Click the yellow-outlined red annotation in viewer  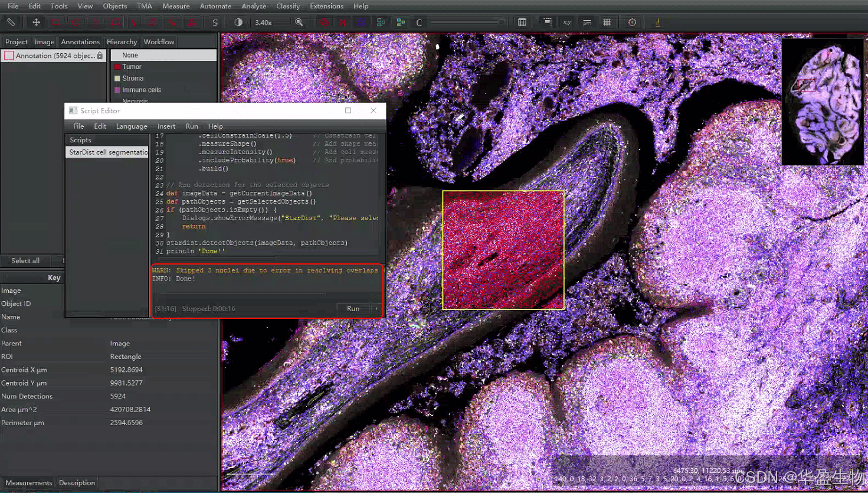point(503,250)
